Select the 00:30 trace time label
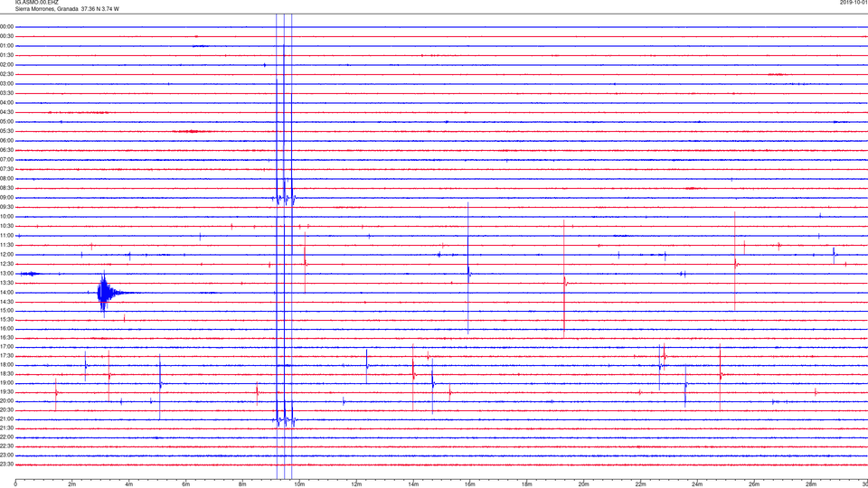Screen dimensions: 868x488 (6, 36)
